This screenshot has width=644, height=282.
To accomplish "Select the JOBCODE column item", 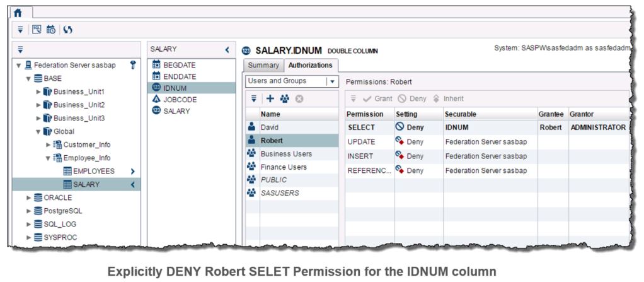I will 180,99.
